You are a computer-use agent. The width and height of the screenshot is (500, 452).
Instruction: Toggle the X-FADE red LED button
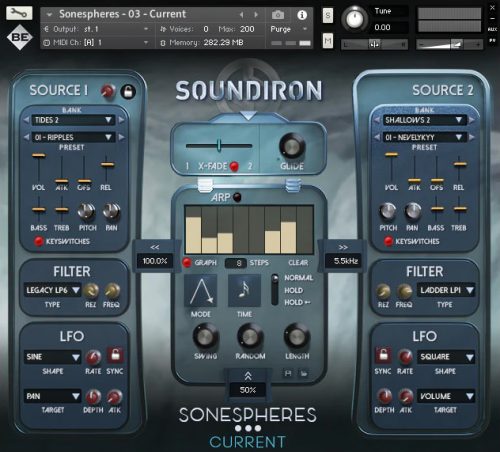tap(234, 166)
